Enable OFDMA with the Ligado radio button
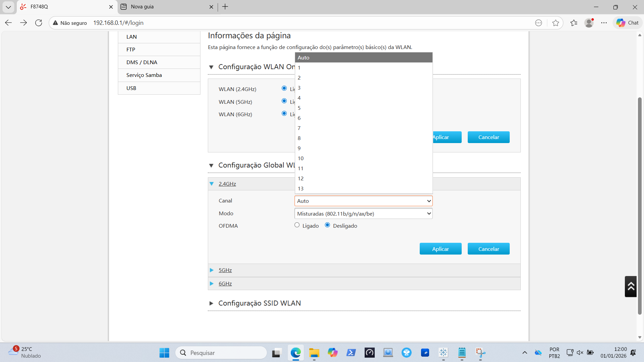The image size is (644, 362). click(x=297, y=225)
